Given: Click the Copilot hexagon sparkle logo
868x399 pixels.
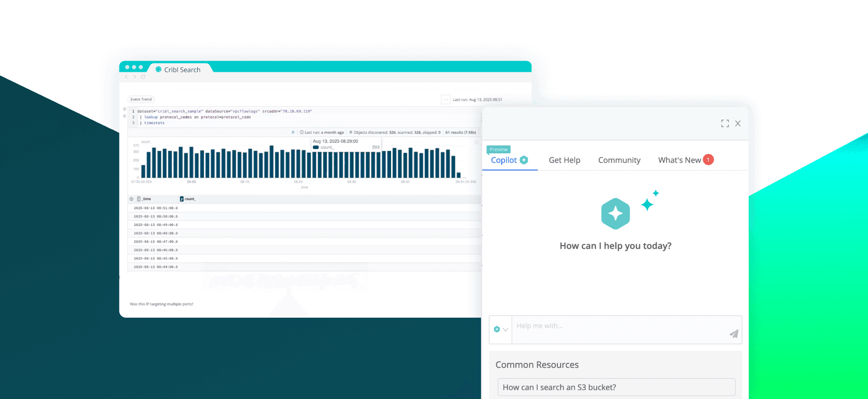Looking at the screenshot, I should coord(615,213).
